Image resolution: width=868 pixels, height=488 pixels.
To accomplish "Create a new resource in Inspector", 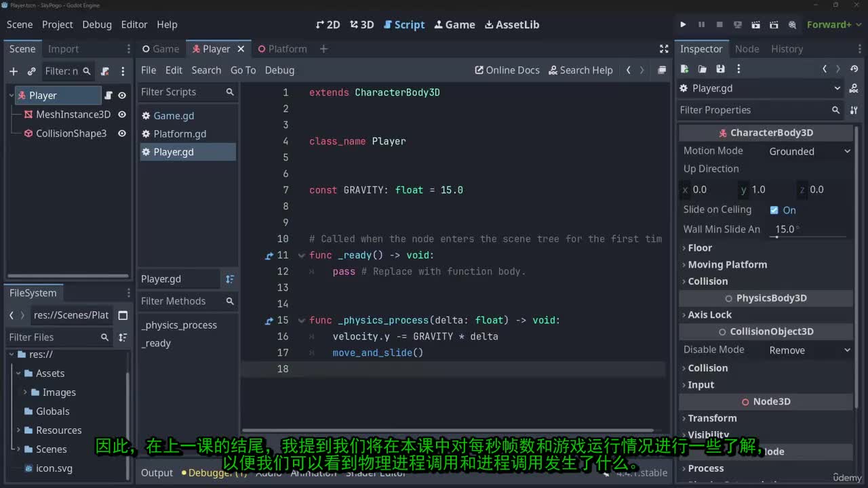I will (x=685, y=68).
